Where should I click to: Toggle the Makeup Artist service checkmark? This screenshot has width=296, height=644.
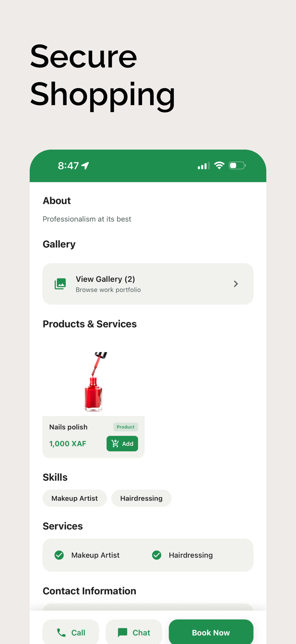point(59,555)
